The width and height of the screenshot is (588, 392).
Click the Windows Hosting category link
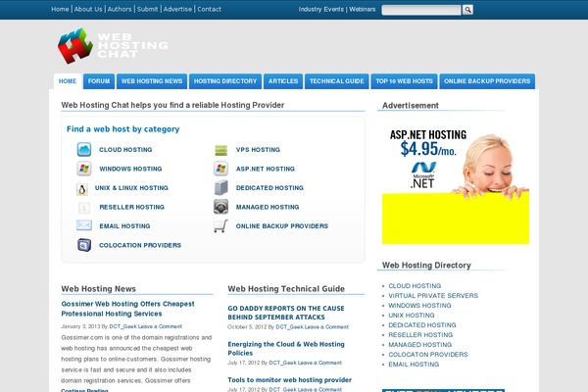pyautogui.click(x=130, y=169)
